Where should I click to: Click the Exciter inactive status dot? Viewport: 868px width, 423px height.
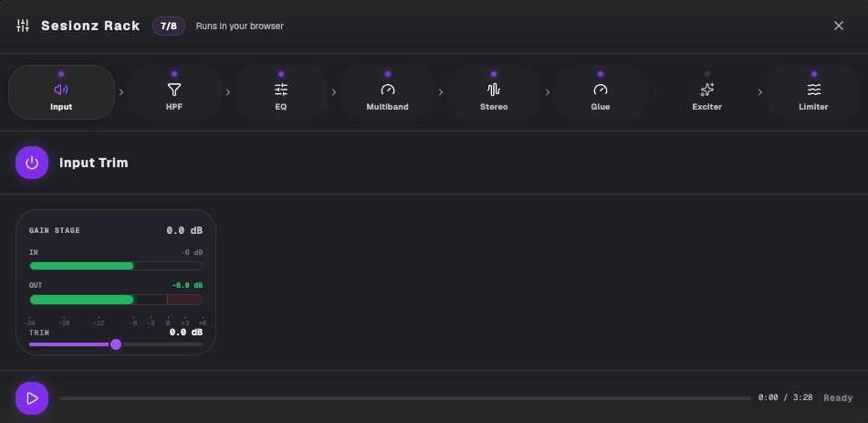pos(707,74)
